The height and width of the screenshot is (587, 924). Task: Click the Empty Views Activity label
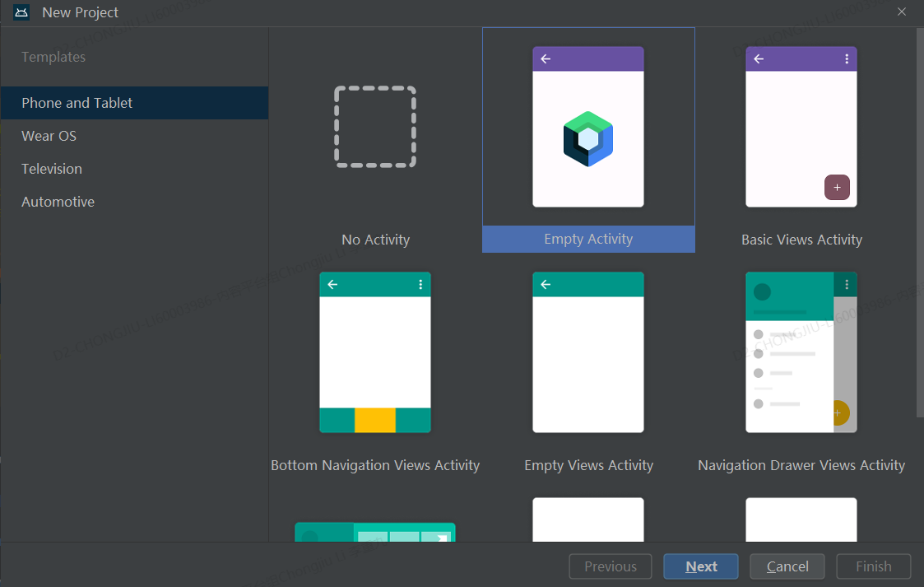[588, 466]
